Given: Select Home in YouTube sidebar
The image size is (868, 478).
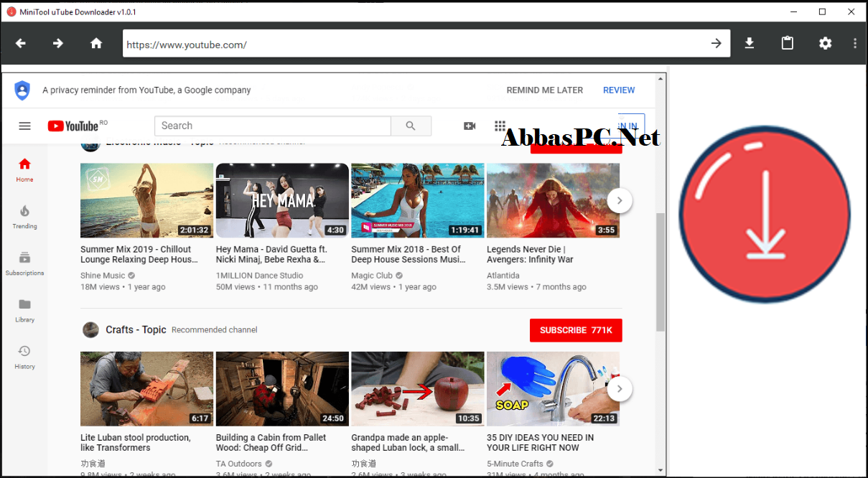Looking at the screenshot, I should pos(24,171).
